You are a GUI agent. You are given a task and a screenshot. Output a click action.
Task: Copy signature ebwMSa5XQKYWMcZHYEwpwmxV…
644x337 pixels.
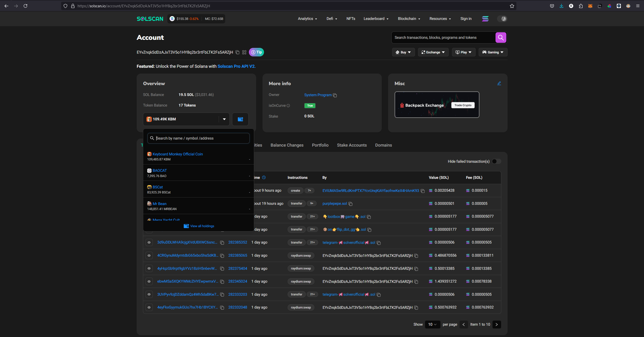[222, 282]
